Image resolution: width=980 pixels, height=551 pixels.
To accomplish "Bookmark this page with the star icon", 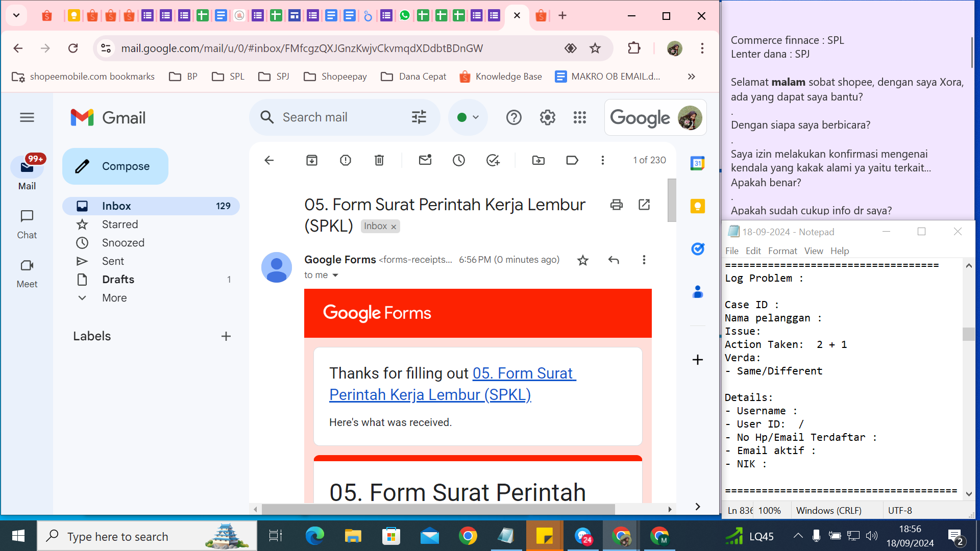I will 595,48.
